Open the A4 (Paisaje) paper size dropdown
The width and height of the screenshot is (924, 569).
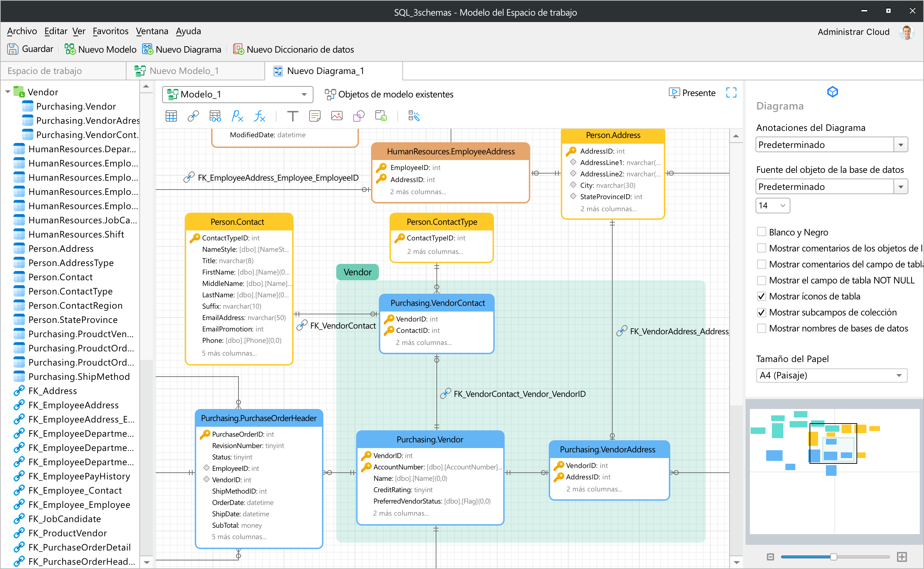pyautogui.click(x=832, y=375)
